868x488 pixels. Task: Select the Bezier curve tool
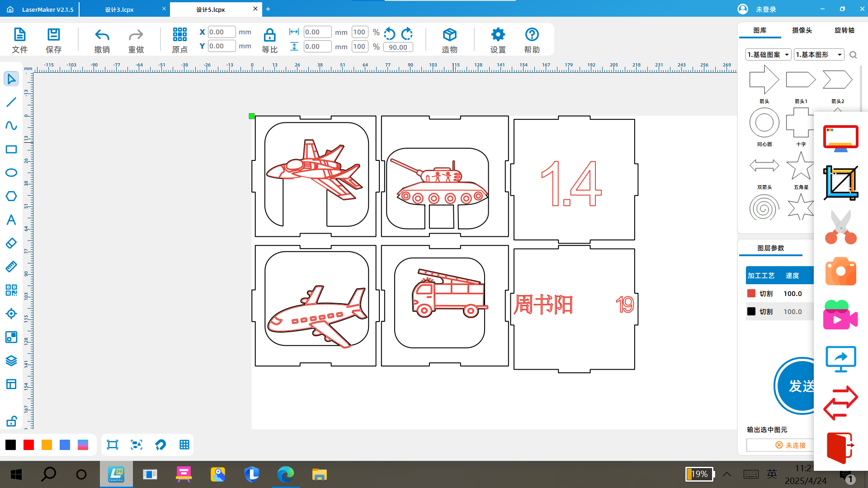11,126
